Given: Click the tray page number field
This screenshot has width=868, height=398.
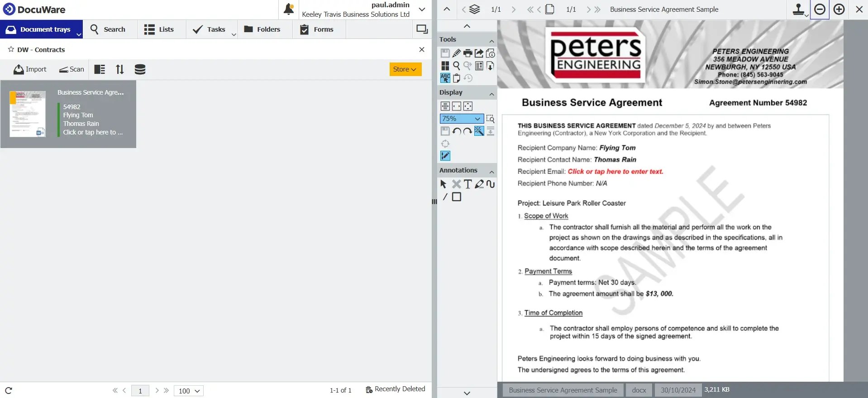Looking at the screenshot, I should [x=140, y=391].
